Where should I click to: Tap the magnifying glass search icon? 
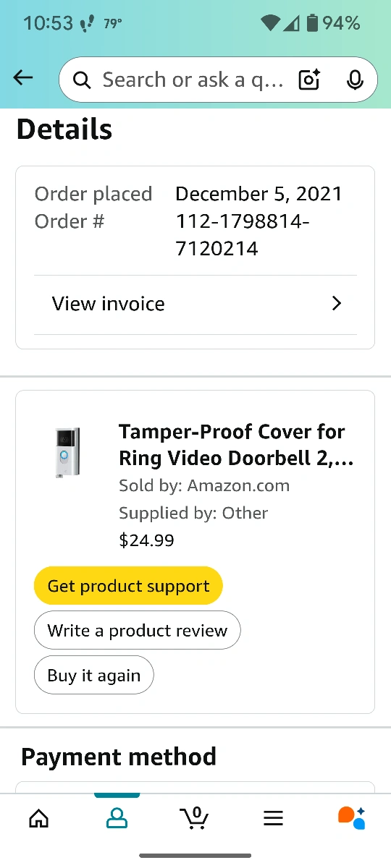point(83,80)
